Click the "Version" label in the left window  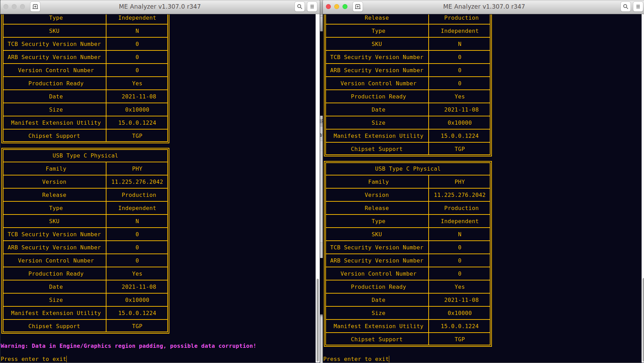coord(54,182)
